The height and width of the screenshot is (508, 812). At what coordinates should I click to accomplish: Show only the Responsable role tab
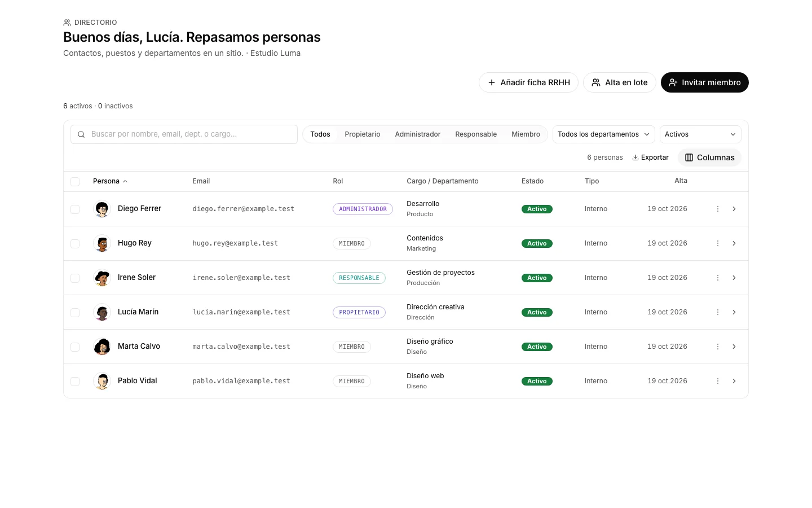[476, 134]
